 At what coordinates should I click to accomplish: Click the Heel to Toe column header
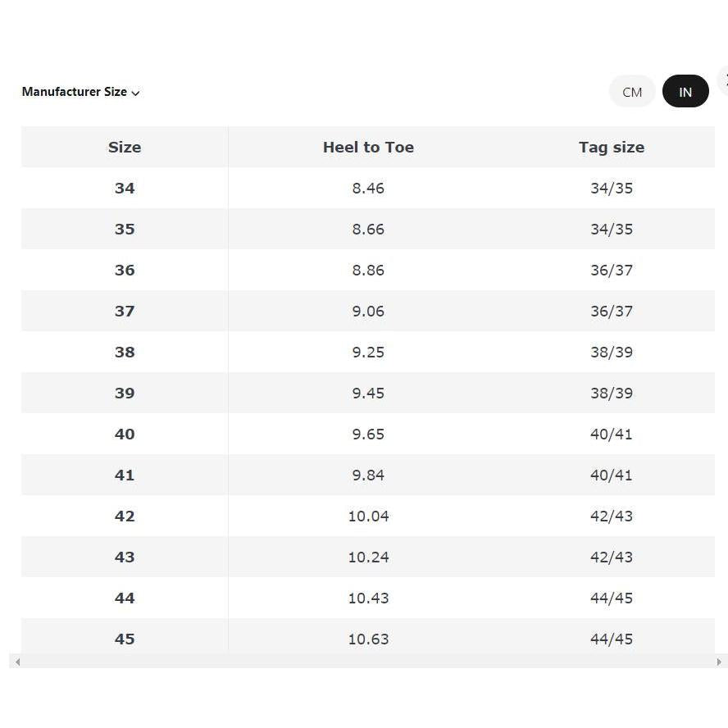coord(368,148)
